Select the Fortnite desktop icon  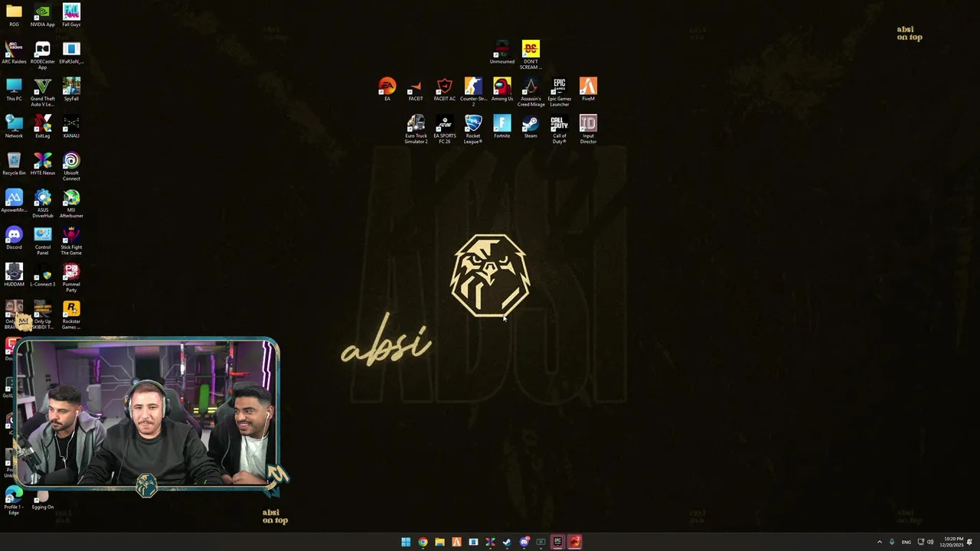coord(502,126)
